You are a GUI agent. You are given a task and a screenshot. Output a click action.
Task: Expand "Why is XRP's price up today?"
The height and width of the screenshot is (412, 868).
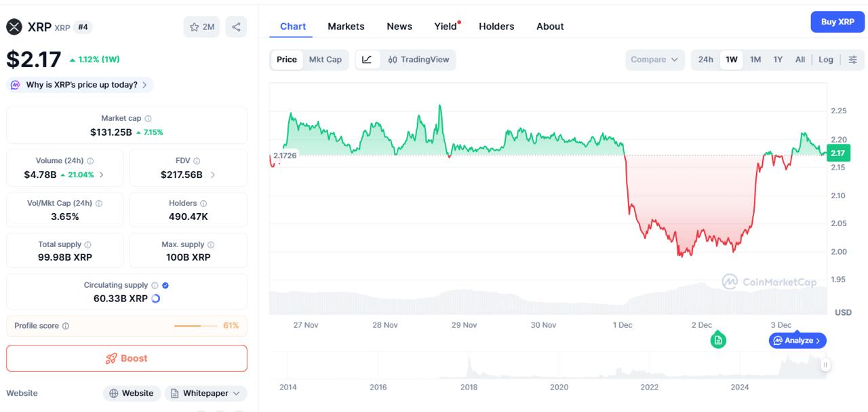[x=79, y=84]
